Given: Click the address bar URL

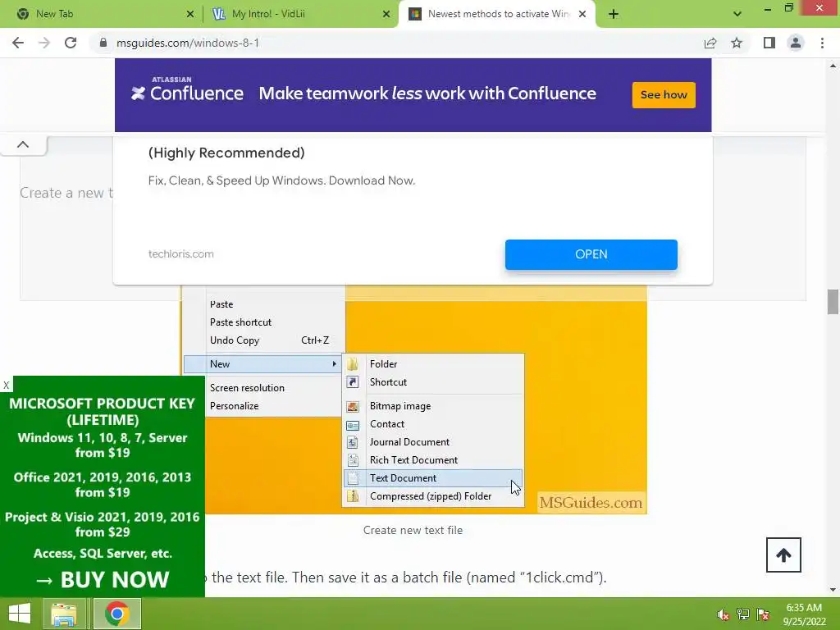Looking at the screenshot, I should [188, 43].
